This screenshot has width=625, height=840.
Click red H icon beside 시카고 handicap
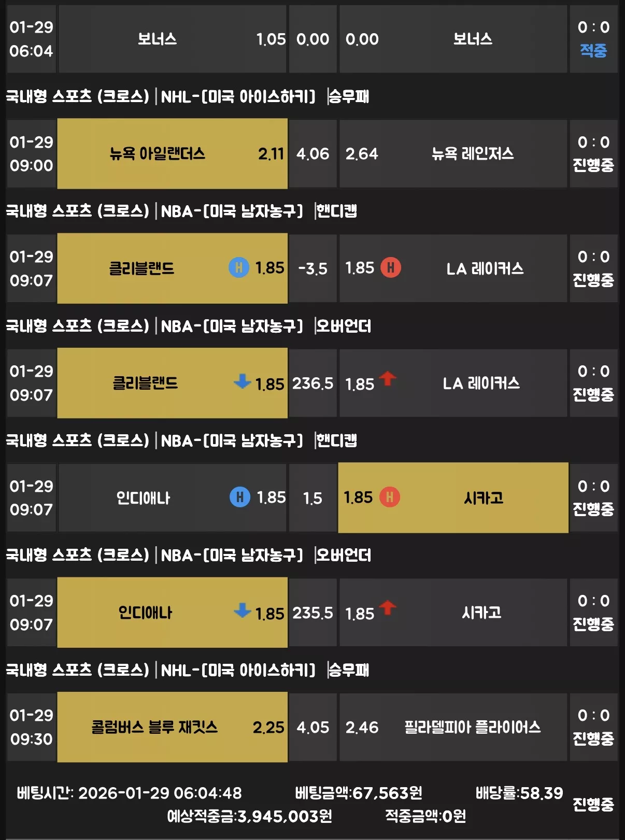[x=390, y=497]
